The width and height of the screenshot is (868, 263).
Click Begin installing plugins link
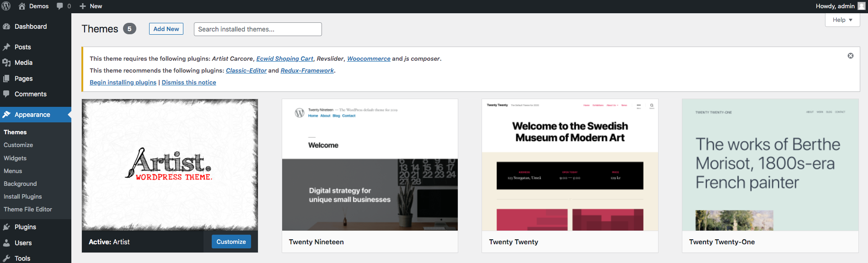pos(123,82)
